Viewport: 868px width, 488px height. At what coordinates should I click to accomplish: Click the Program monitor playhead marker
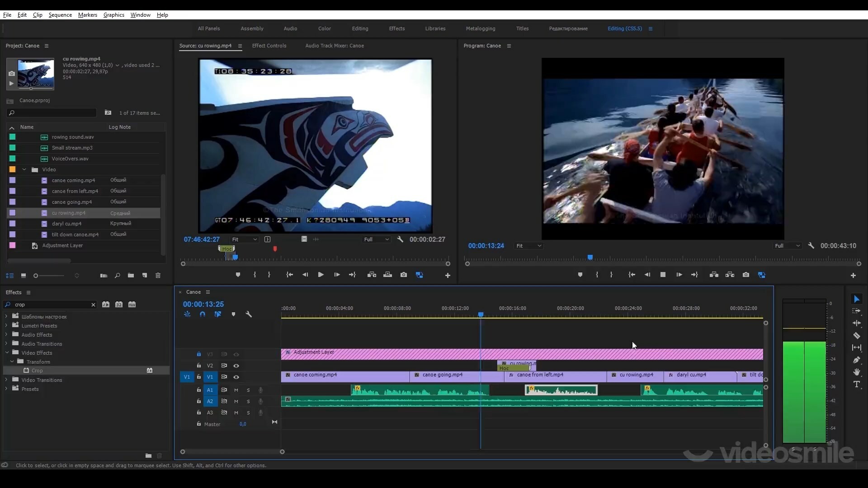[590, 257]
